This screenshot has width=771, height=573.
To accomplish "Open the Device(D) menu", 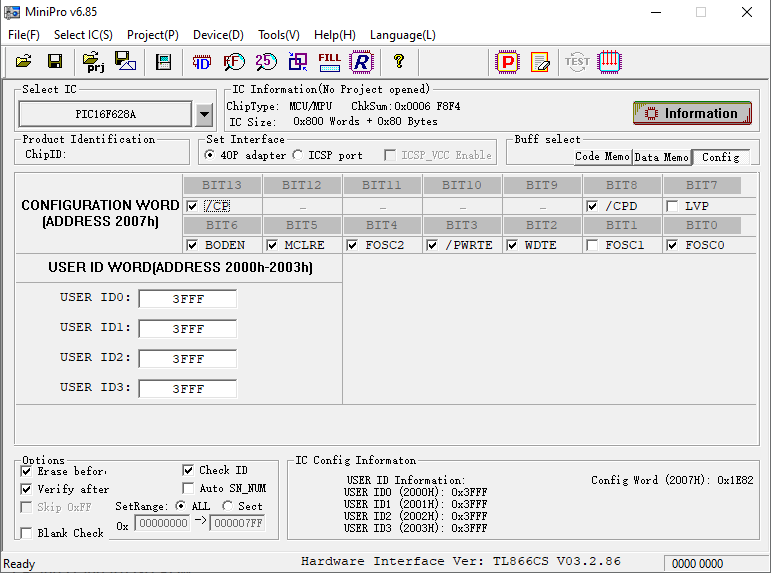I will [x=218, y=35].
